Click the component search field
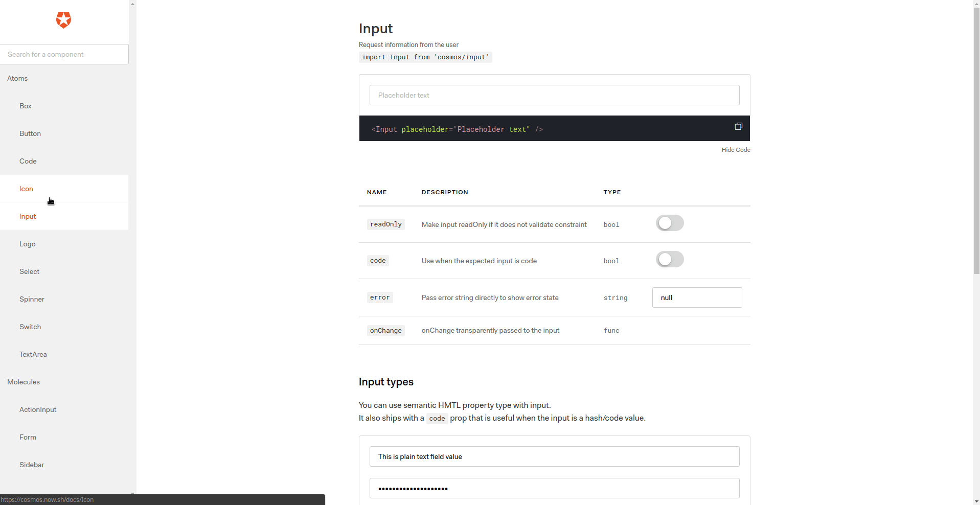The height and width of the screenshot is (505, 980). click(x=64, y=54)
